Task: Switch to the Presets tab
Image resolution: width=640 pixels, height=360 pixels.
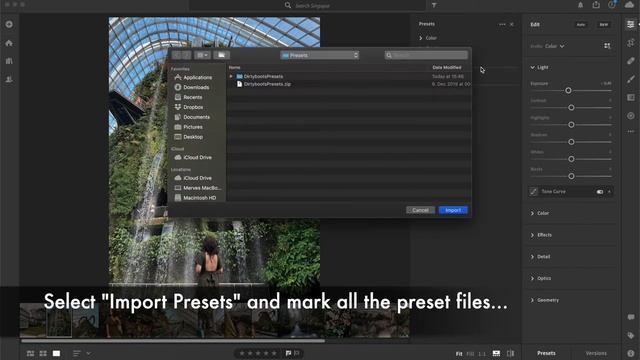Action: point(546,353)
